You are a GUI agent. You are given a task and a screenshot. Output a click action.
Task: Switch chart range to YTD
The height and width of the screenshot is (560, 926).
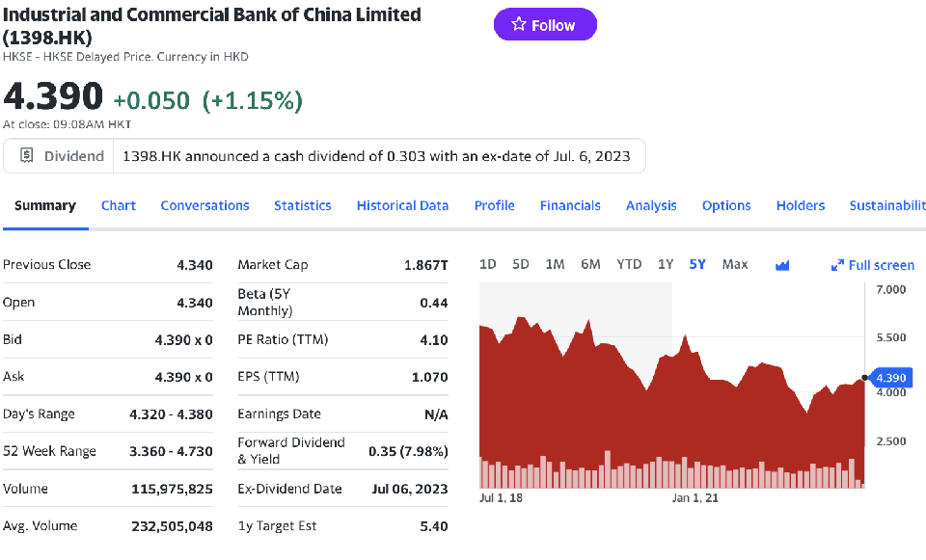pyautogui.click(x=629, y=264)
